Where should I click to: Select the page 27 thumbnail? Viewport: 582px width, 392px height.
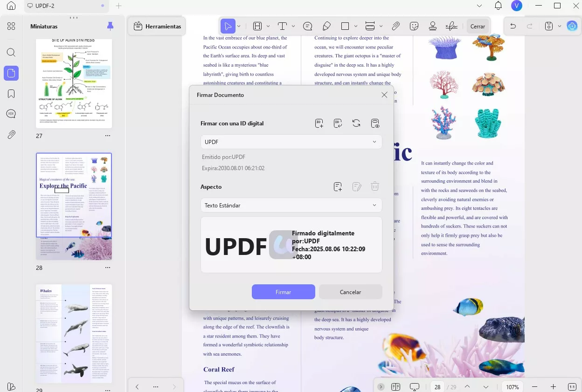click(74, 83)
